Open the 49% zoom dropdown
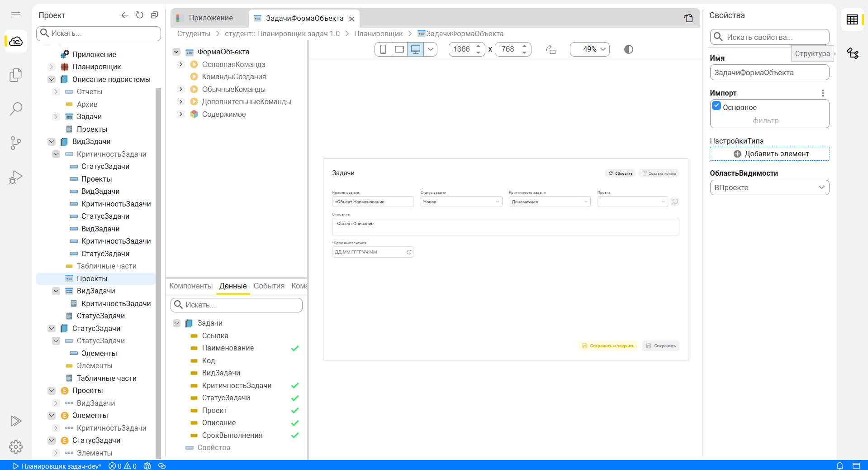Image resolution: width=868 pixels, height=470 pixels. coord(589,49)
